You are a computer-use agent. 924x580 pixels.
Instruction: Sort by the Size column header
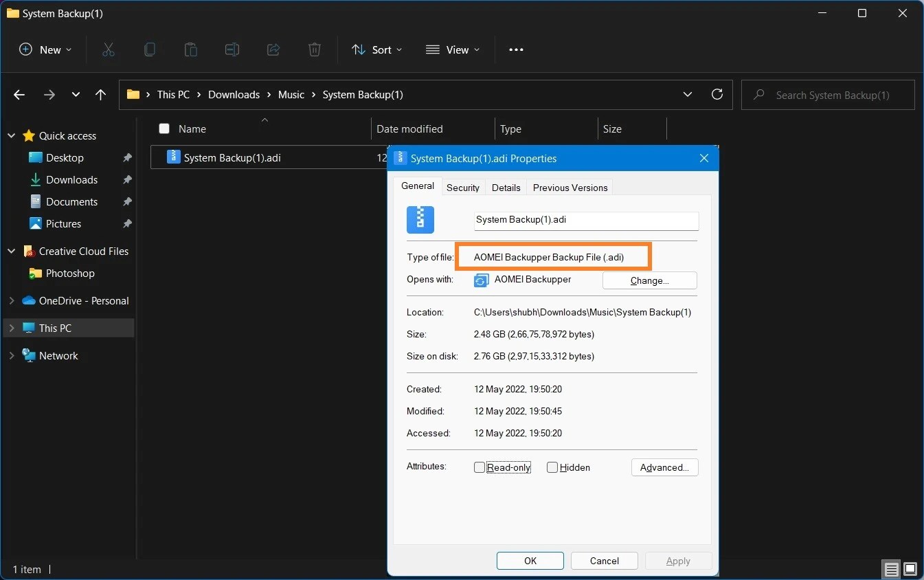612,129
